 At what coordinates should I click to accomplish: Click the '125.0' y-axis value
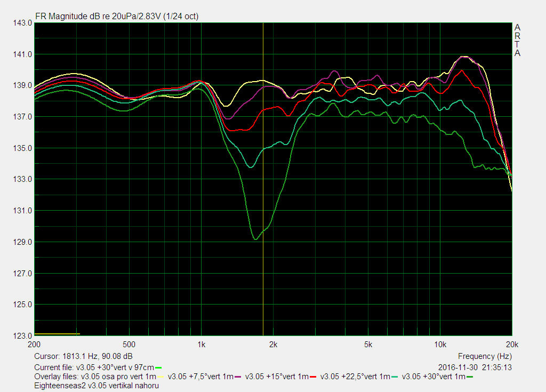click(x=22, y=305)
